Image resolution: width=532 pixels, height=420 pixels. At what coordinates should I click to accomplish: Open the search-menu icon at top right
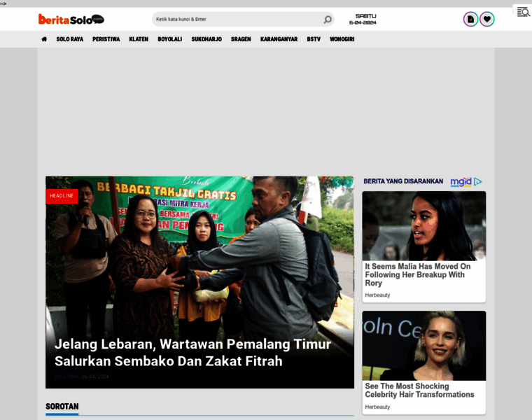(x=523, y=12)
